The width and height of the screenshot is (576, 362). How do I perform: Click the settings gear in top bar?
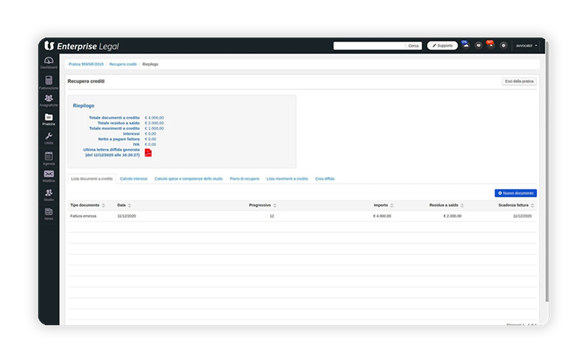[503, 46]
